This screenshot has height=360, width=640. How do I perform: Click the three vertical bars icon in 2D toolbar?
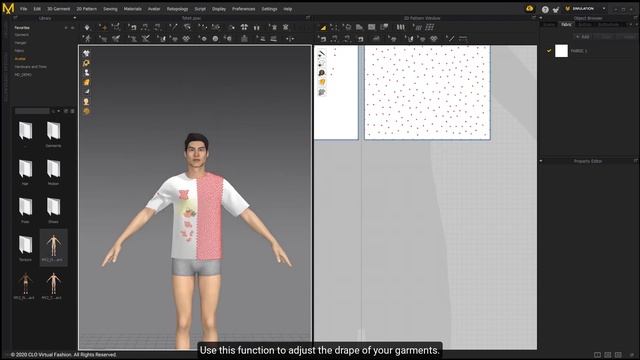(x=401, y=27)
